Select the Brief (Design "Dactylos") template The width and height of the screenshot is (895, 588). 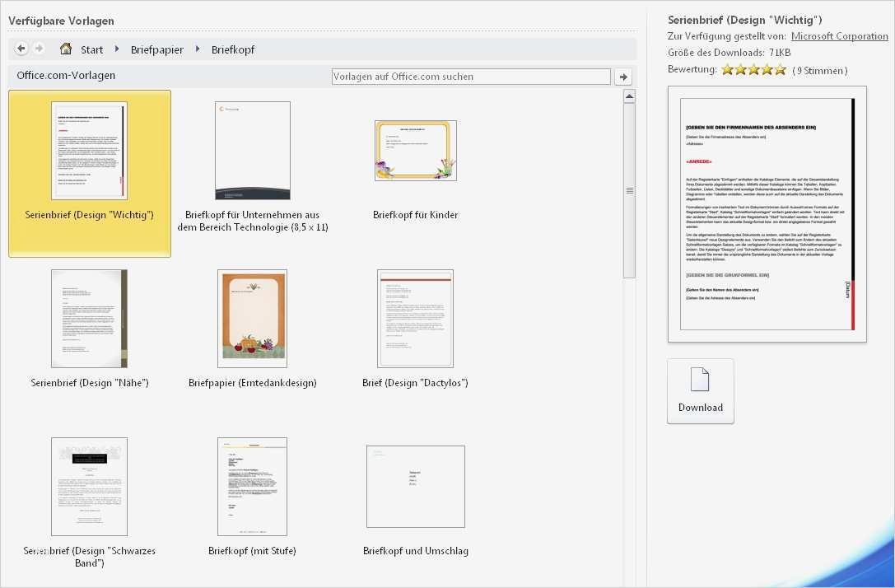coord(415,319)
